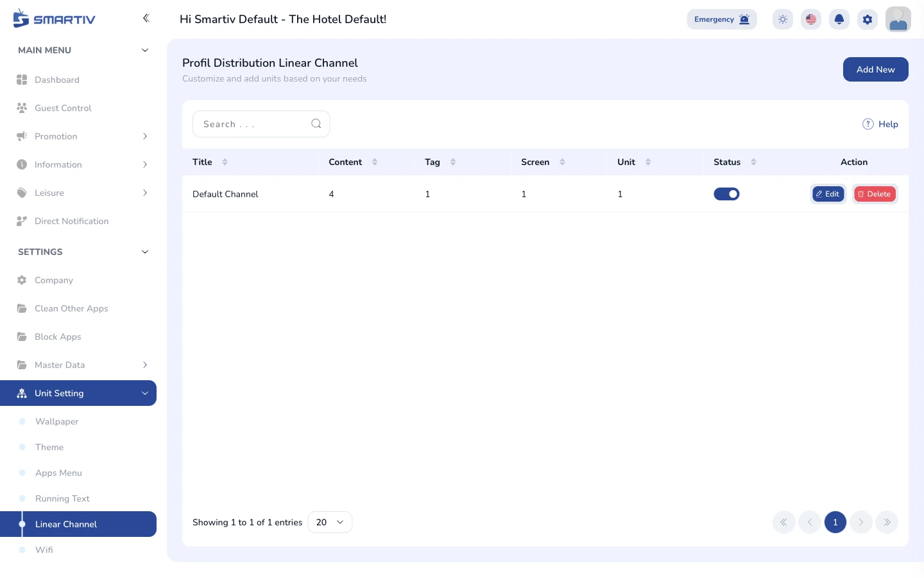Collapse the MAIN MENU section
This screenshot has height=578, width=924.
pyautogui.click(x=145, y=50)
